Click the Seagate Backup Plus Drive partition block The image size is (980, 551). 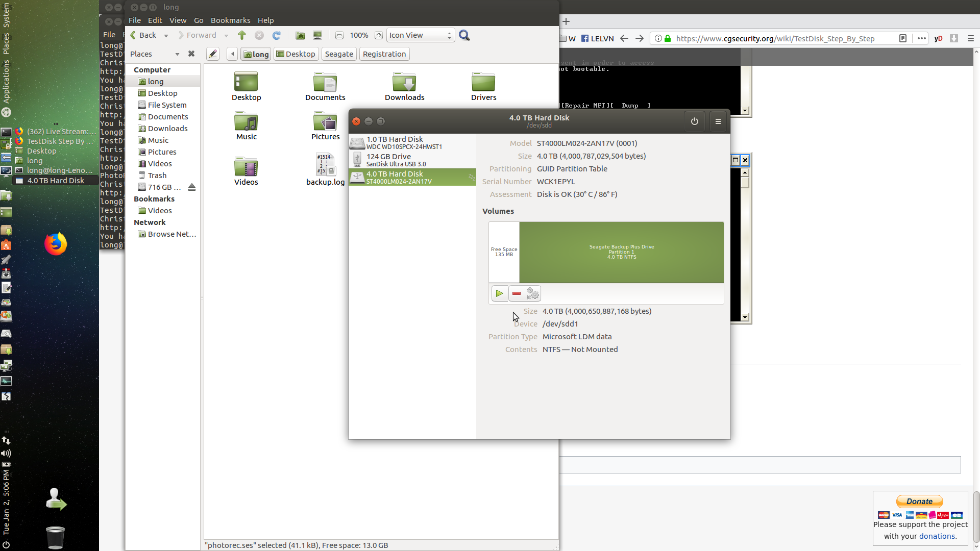coord(621,252)
